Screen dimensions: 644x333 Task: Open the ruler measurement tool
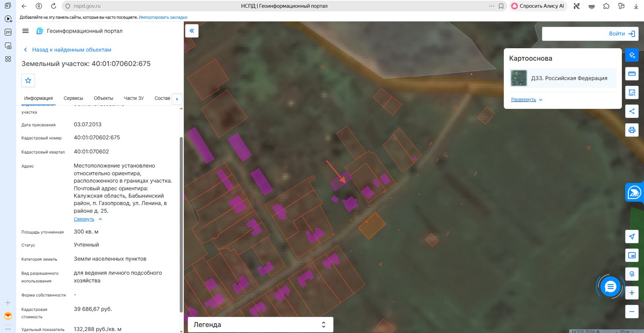coord(632,74)
